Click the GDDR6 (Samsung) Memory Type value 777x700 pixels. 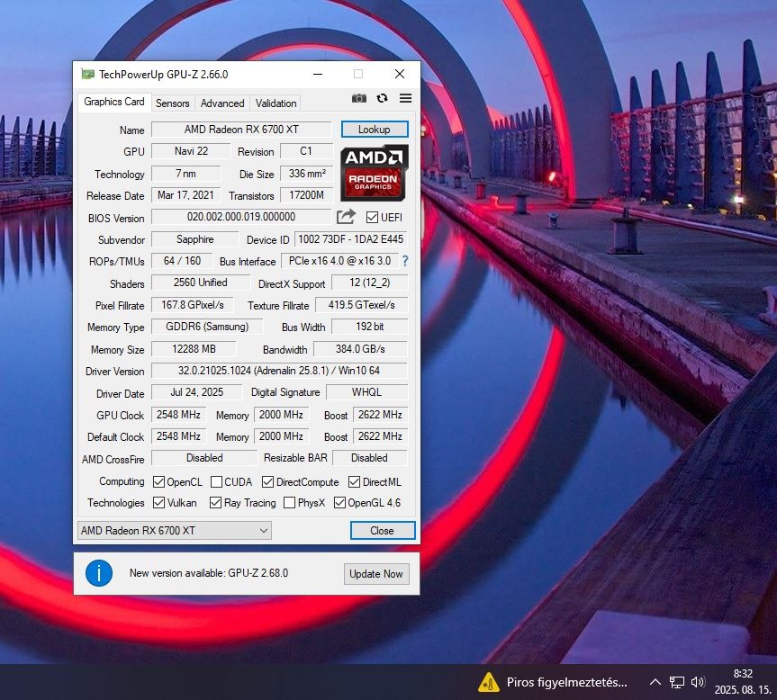207,327
